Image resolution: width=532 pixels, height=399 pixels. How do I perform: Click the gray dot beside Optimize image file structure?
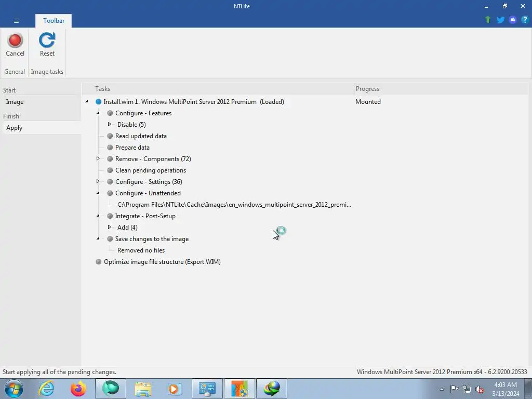pyautogui.click(x=98, y=262)
